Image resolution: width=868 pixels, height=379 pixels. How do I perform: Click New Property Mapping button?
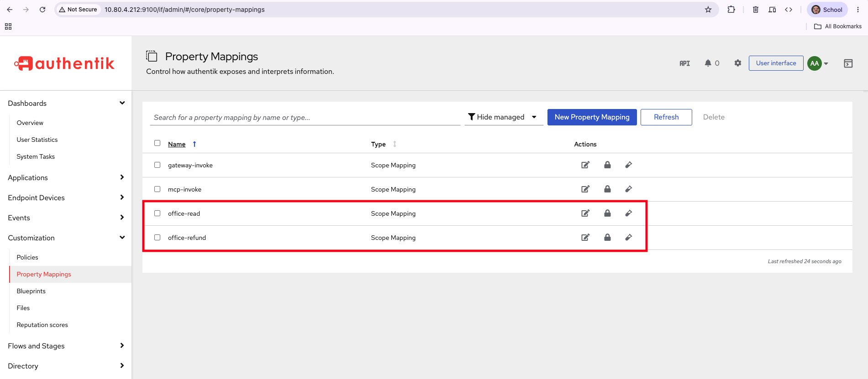pos(592,117)
